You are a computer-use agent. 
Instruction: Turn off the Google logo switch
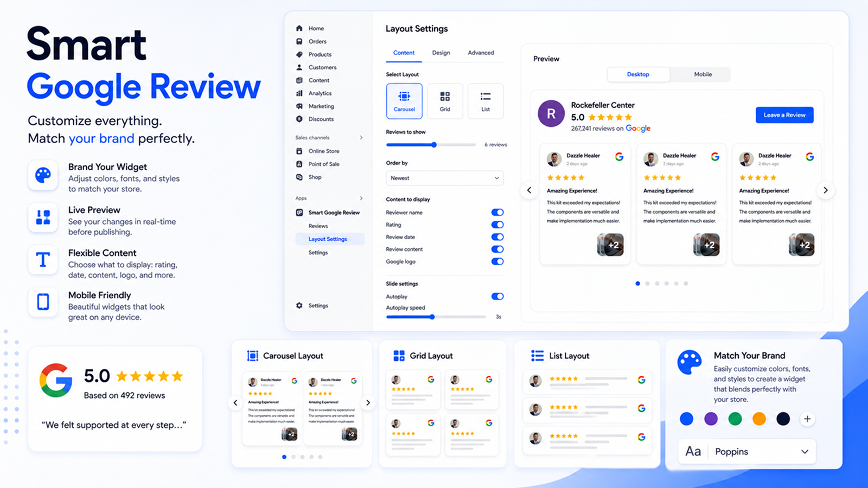coord(497,261)
